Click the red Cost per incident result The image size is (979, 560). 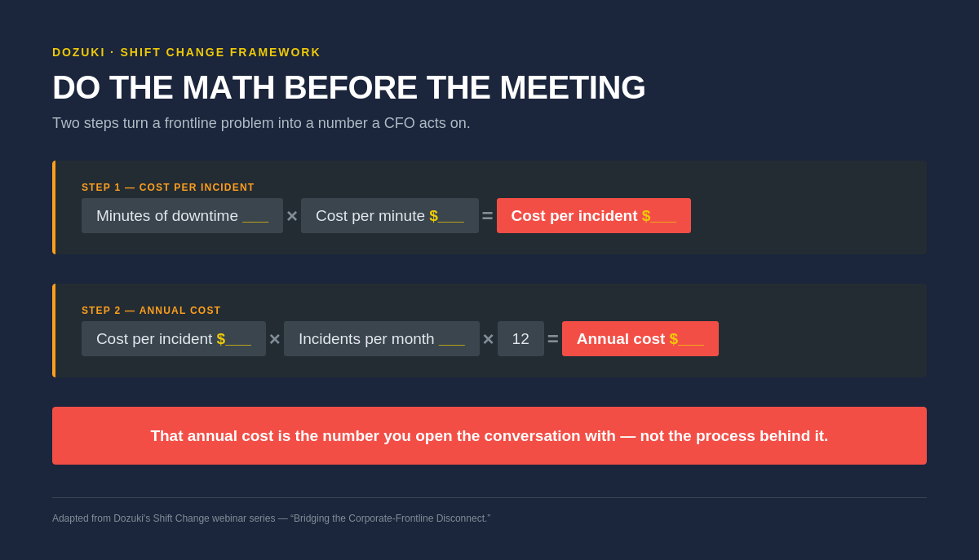point(594,216)
